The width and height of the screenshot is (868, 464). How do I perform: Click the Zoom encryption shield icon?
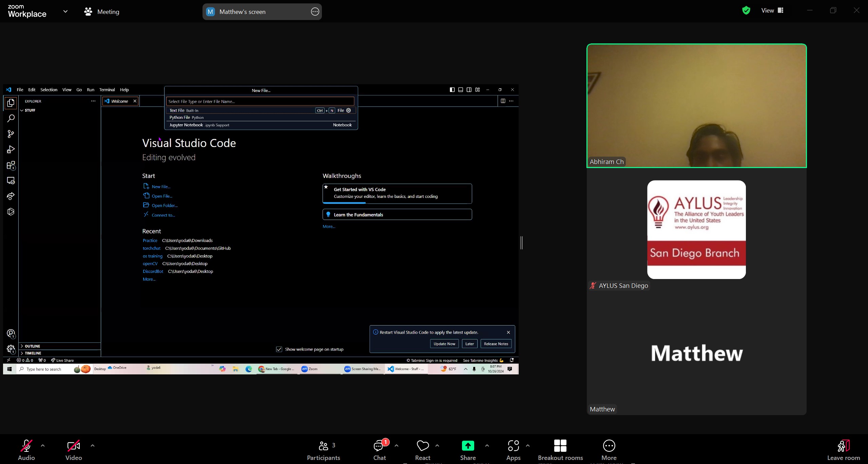tap(746, 11)
